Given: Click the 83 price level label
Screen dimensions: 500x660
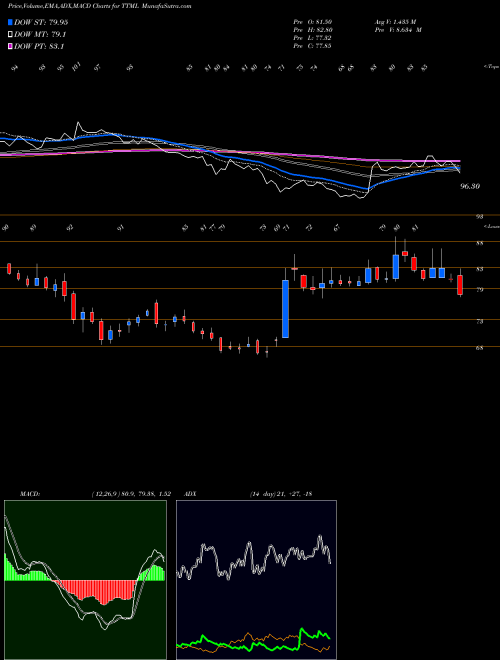Looking at the screenshot, I should [x=480, y=269].
